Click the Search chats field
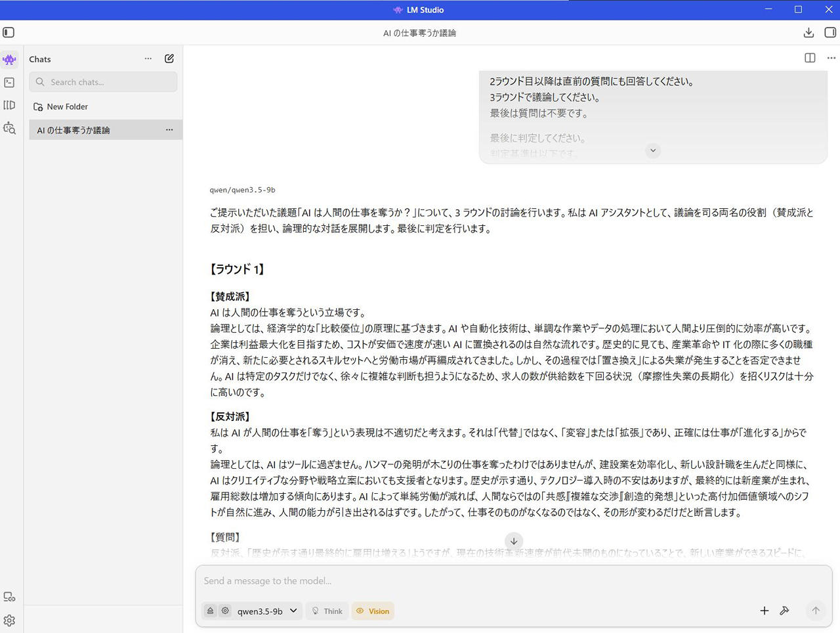The image size is (840, 633). tap(104, 82)
